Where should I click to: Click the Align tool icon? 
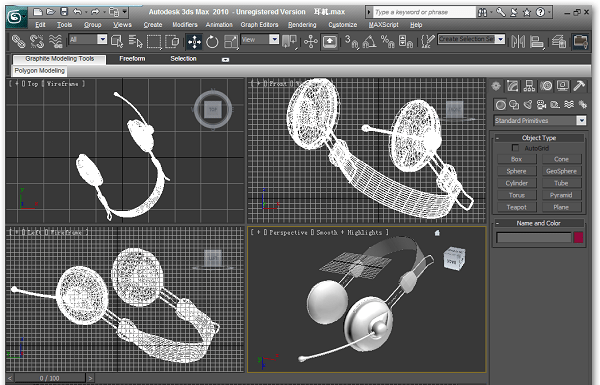(x=537, y=41)
